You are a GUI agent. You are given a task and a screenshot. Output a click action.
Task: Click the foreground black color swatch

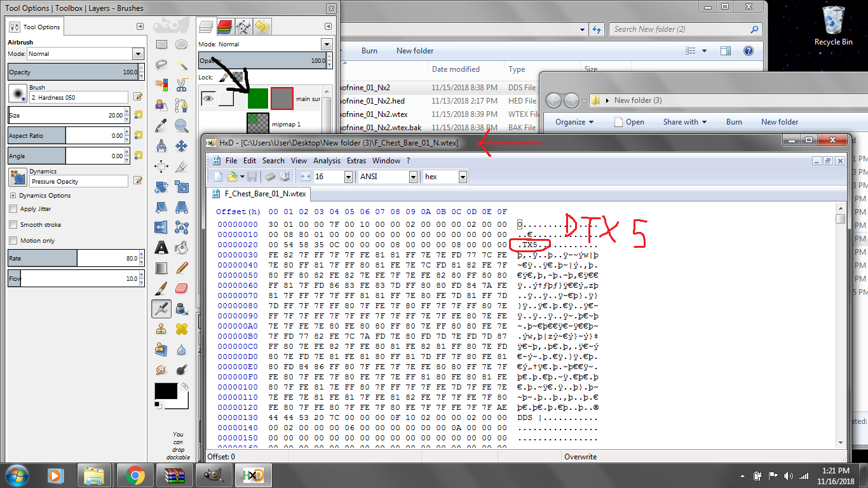(x=166, y=391)
